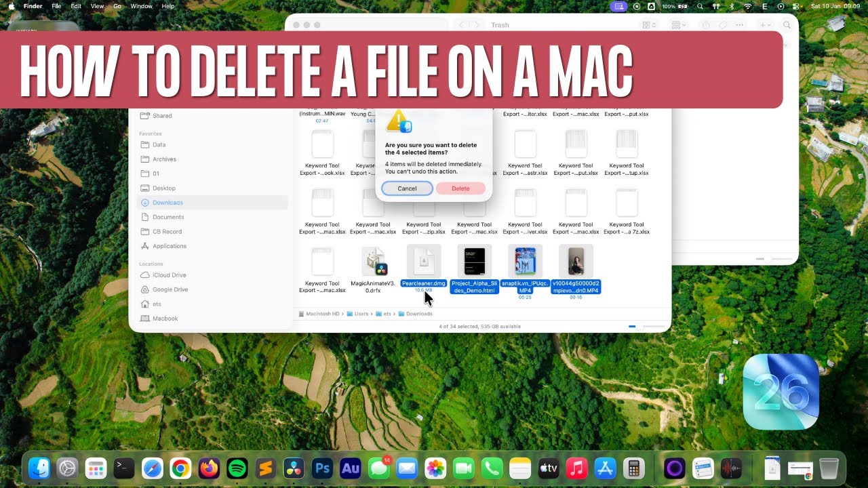
Task: Open Adobe Audition in the Dock
Action: pyautogui.click(x=350, y=468)
